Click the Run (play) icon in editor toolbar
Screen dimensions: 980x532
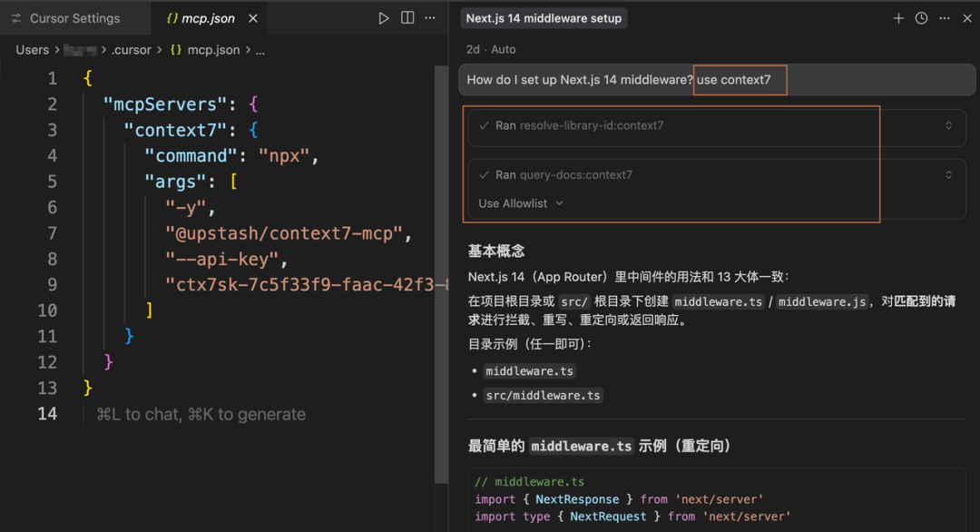383,18
